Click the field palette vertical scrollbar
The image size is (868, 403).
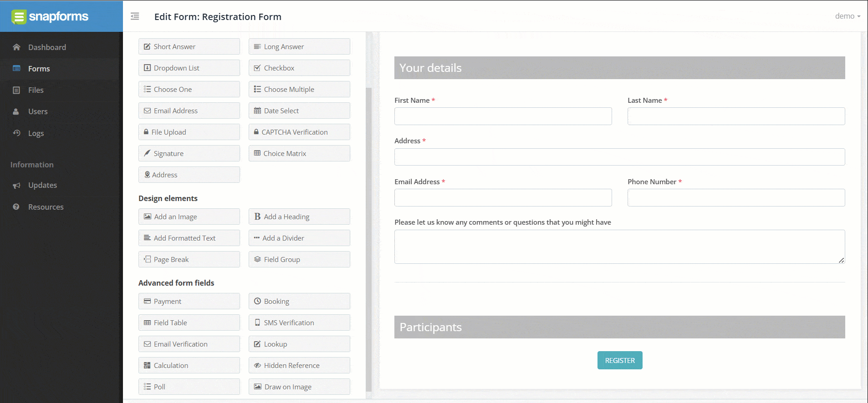(x=369, y=239)
